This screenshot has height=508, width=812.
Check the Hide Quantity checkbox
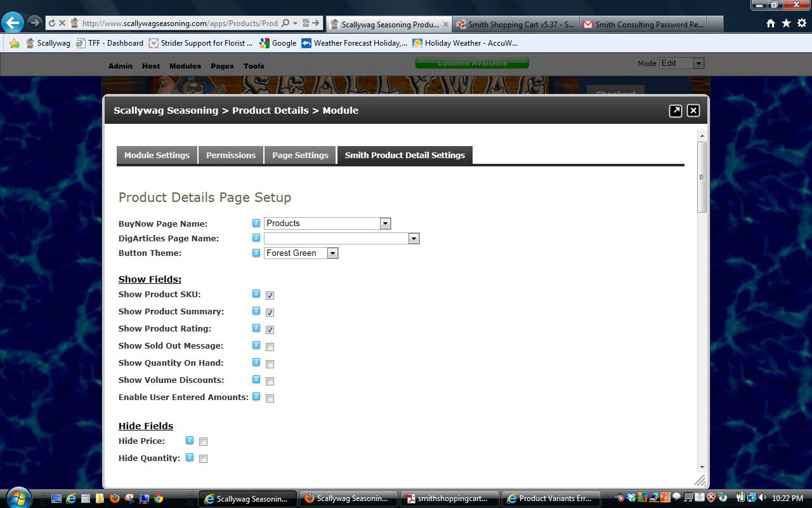[x=203, y=458]
